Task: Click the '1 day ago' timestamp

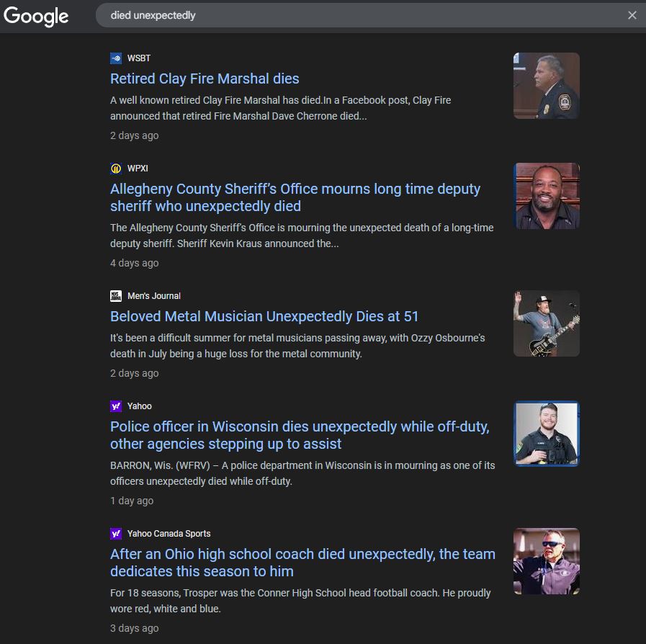Action: pyautogui.click(x=132, y=501)
